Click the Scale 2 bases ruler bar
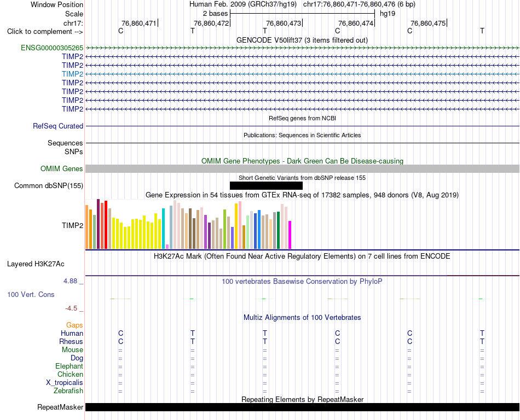520x420 pixels. click(x=302, y=14)
